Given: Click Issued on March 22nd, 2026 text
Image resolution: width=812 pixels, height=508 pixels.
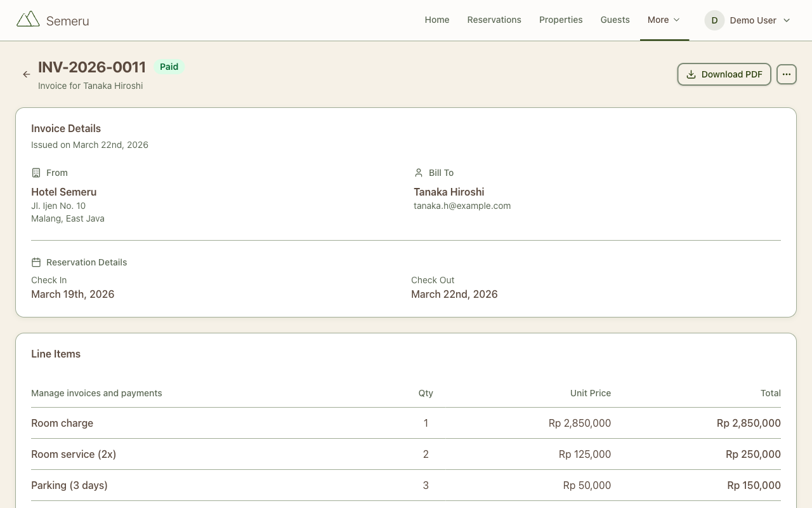Looking at the screenshot, I should coord(89,145).
